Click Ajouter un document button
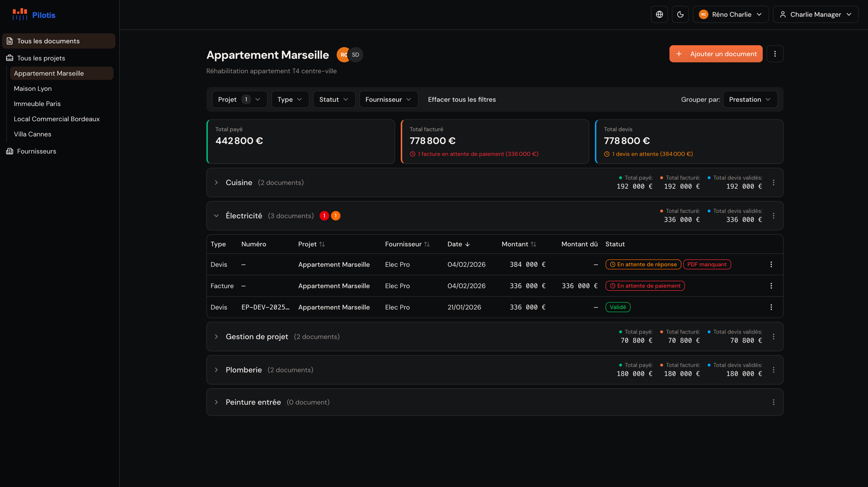This screenshot has width=868, height=487. tap(716, 54)
